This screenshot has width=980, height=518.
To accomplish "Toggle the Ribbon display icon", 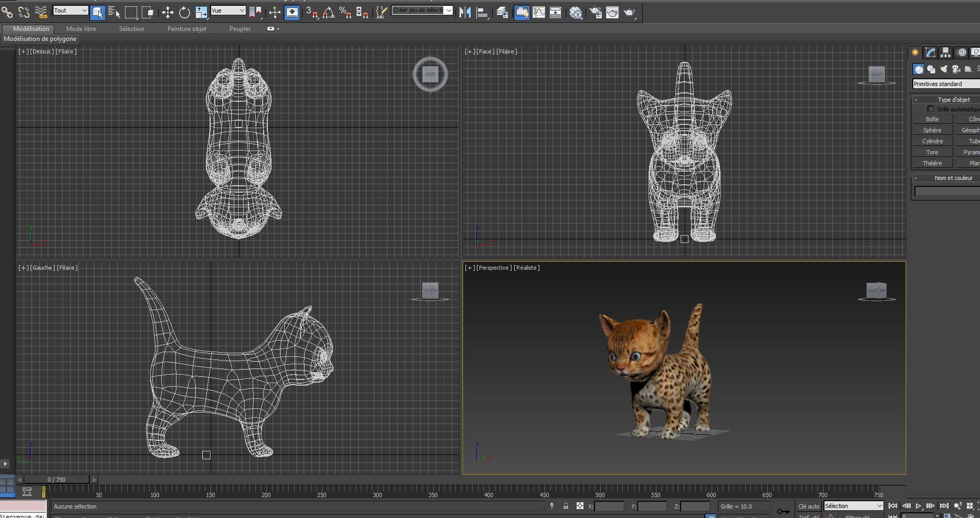I will 522,12.
